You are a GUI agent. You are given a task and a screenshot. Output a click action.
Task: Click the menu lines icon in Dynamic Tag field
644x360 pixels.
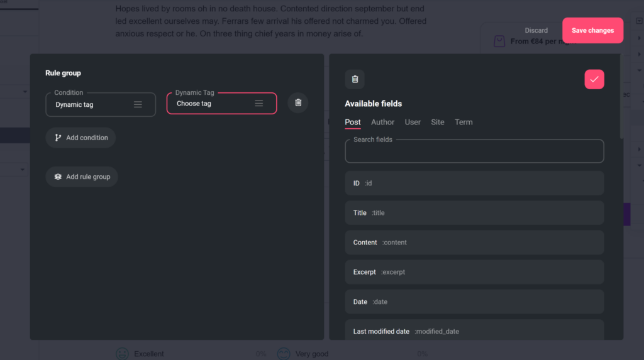[x=258, y=104]
